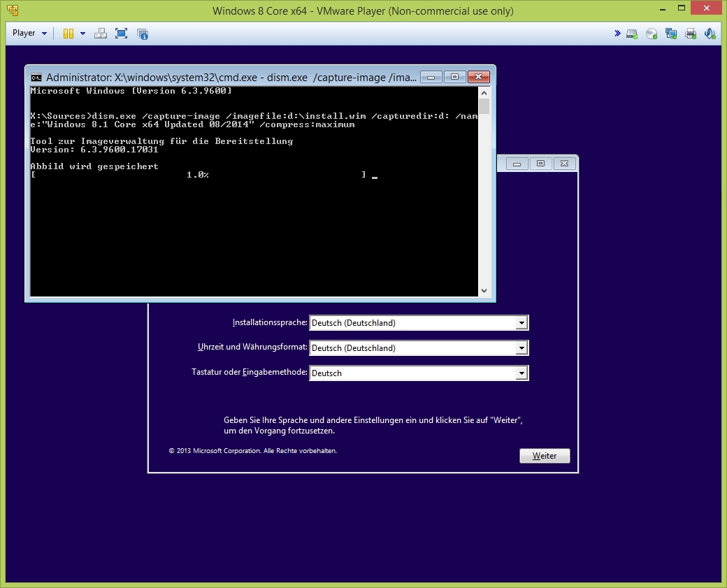Minimize the cmd.exe Administrator window
The height and width of the screenshot is (588, 727).
pos(431,77)
